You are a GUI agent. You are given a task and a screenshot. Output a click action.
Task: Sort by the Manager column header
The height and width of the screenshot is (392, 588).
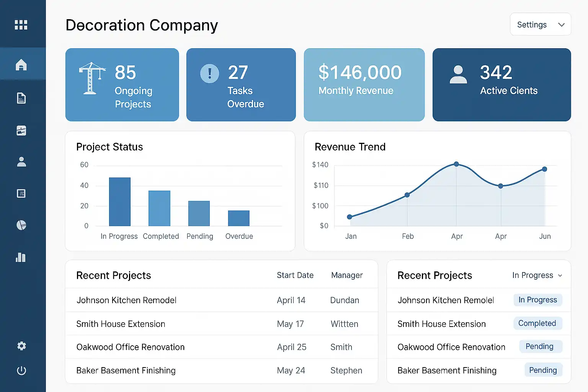(x=346, y=275)
